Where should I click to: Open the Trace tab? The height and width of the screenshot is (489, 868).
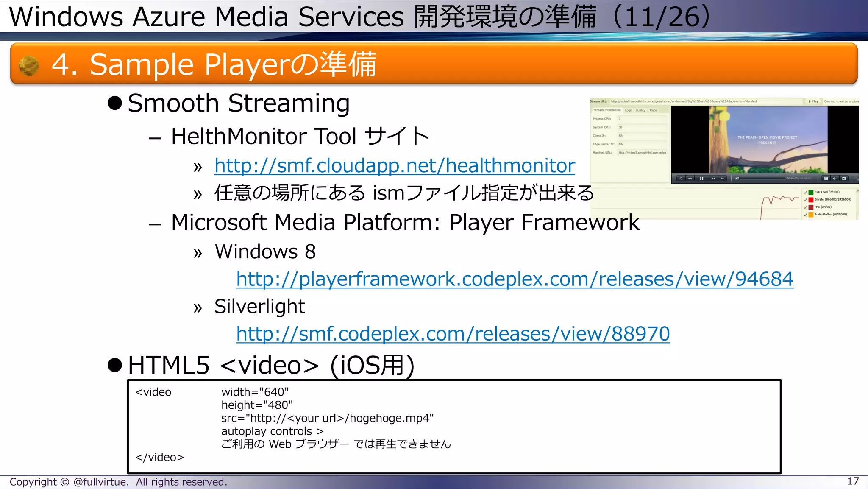tap(653, 110)
